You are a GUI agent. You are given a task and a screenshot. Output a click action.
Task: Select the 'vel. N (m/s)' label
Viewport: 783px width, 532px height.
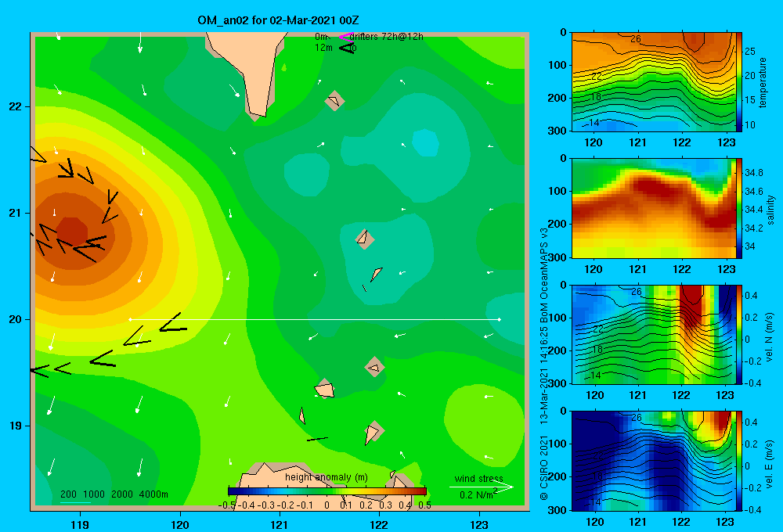(x=769, y=337)
